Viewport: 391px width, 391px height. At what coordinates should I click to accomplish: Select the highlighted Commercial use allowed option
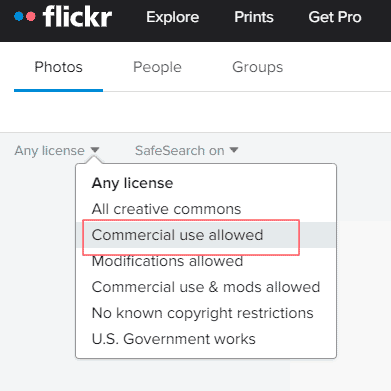coord(206,235)
